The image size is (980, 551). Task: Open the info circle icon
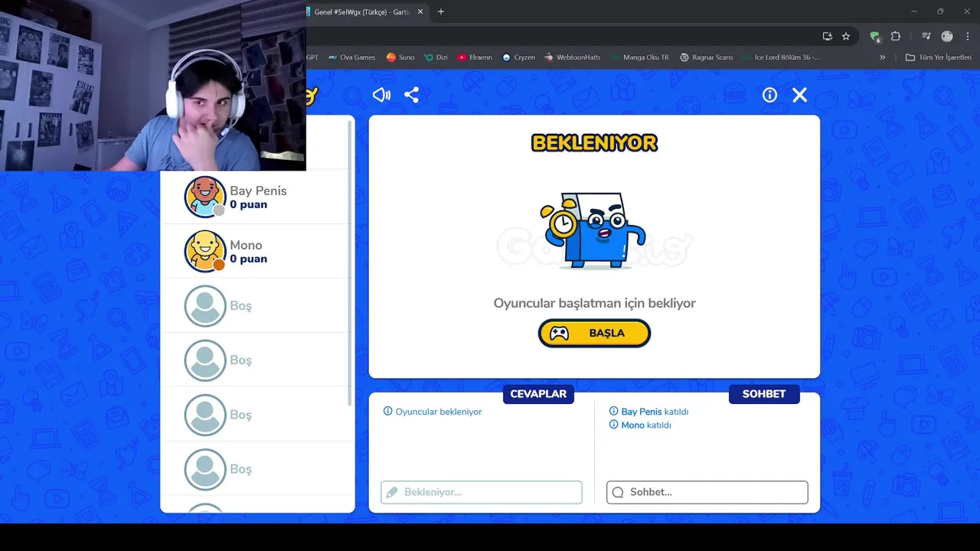(x=769, y=95)
